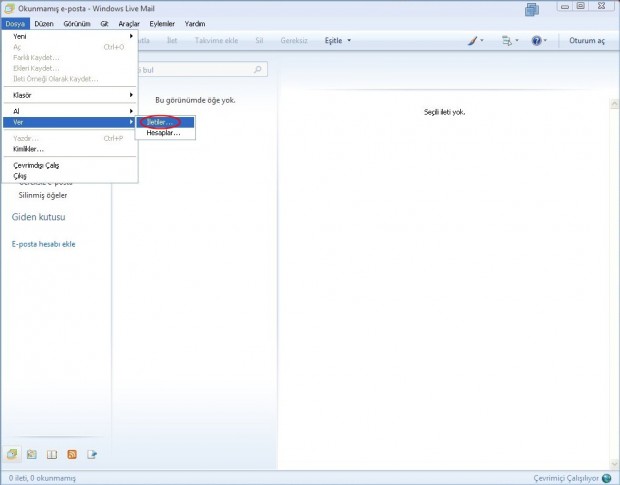Open the Düzen menu

[x=44, y=24]
